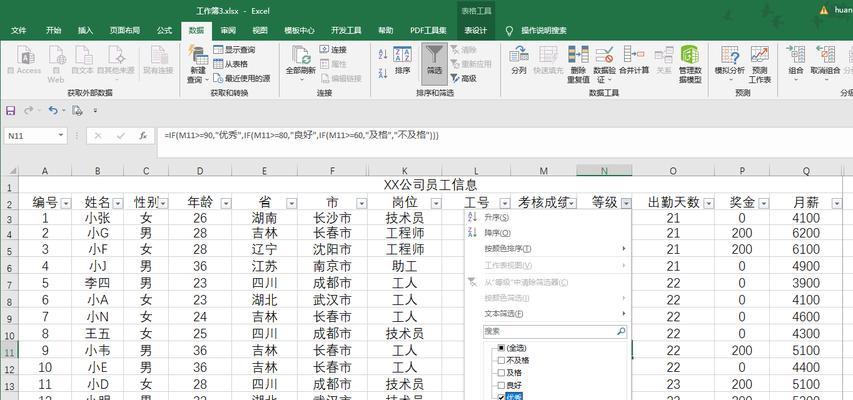Click the print preview quick access icon
The width and height of the screenshot is (853, 400).
point(77,110)
